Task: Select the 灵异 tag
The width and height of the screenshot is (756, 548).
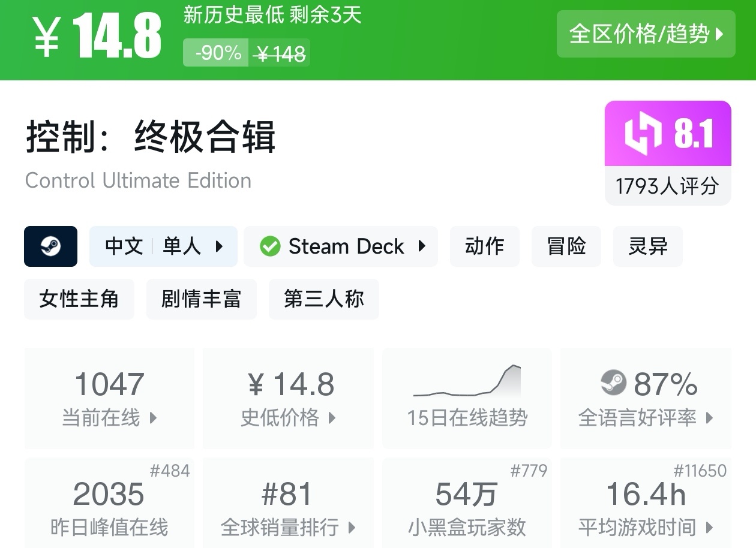Action: pyautogui.click(x=647, y=246)
